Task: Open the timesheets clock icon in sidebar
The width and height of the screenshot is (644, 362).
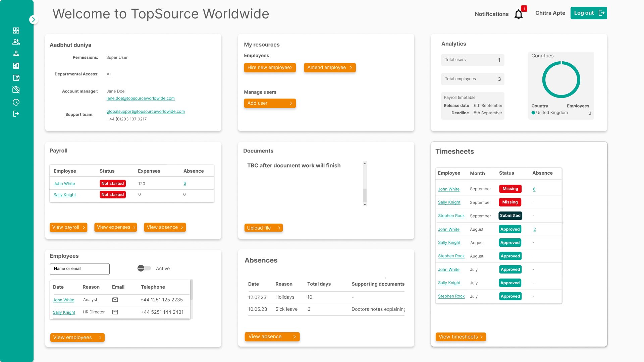Action: point(16,102)
